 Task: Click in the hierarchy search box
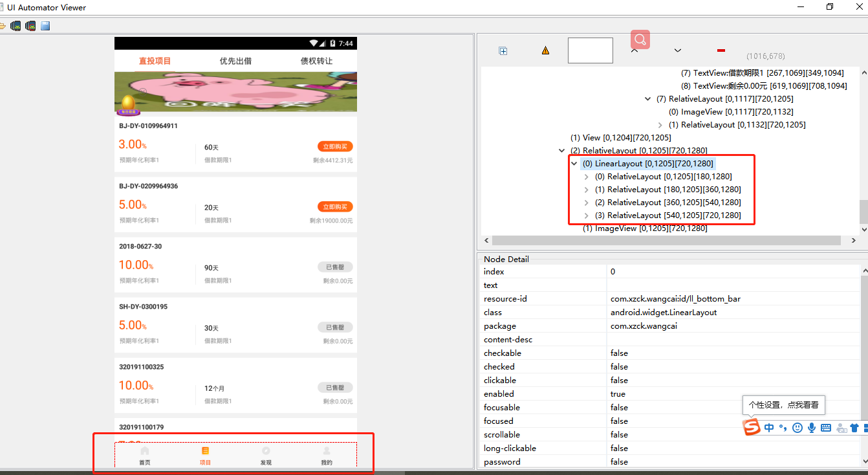[x=591, y=50]
